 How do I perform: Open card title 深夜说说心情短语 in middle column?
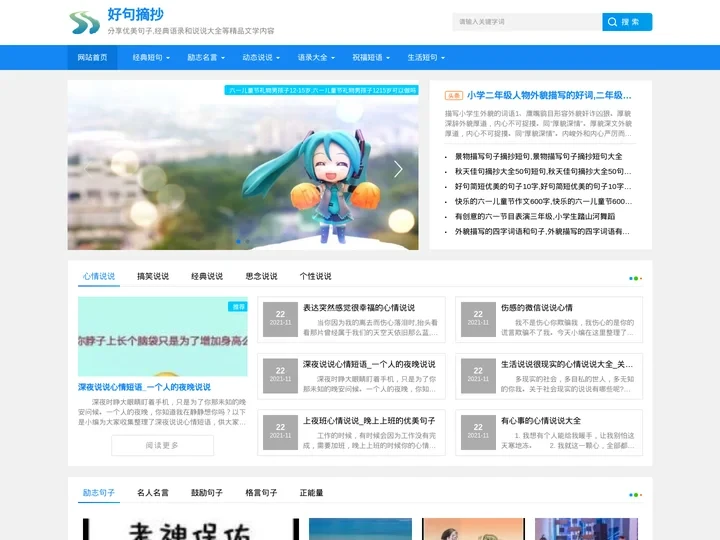click(x=369, y=364)
